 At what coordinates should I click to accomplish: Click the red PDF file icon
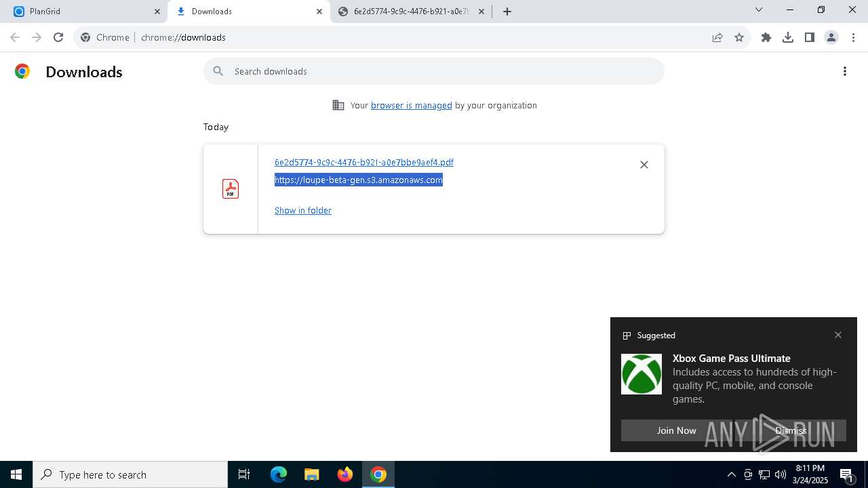click(x=231, y=189)
